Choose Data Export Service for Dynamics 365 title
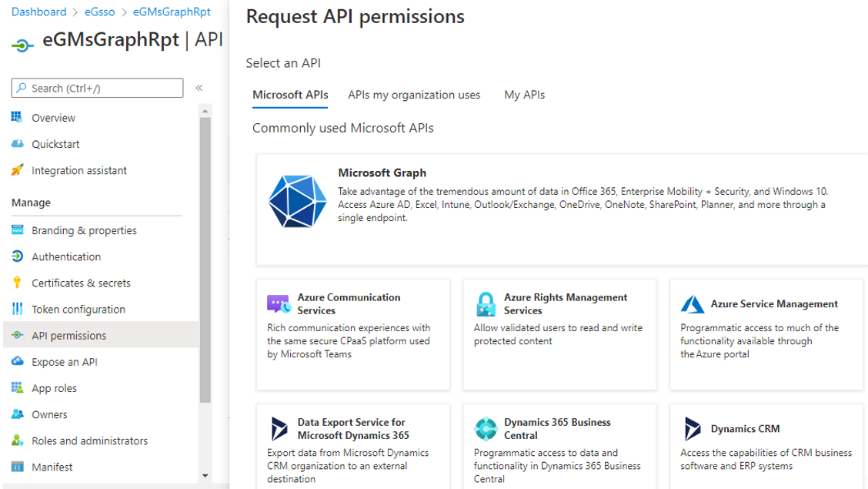 tap(353, 429)
